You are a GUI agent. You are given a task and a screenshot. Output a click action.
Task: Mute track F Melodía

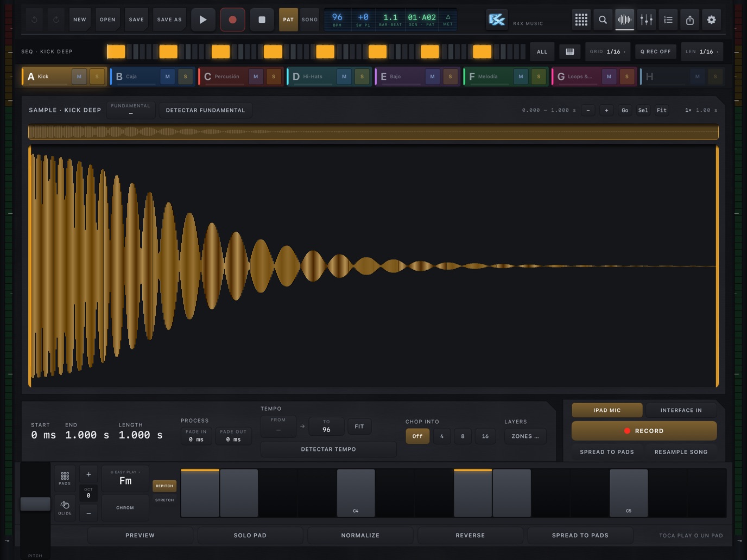521,77
